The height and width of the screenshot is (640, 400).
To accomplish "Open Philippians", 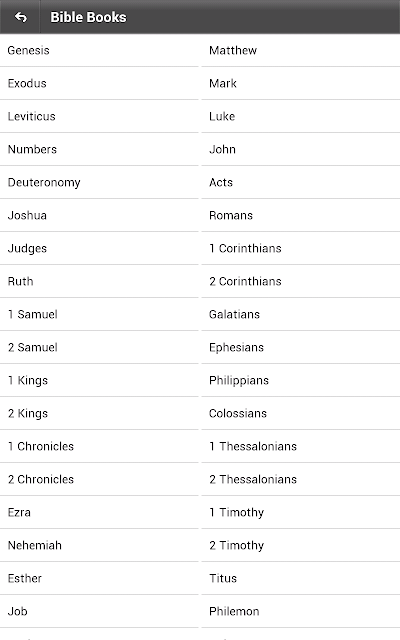I will 301,380.
